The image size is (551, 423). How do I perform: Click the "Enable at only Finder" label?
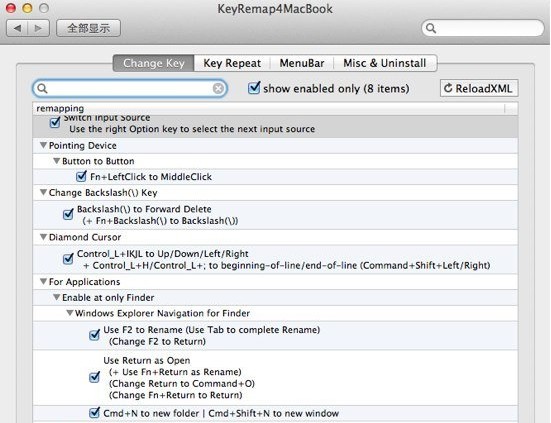point(108,298)
